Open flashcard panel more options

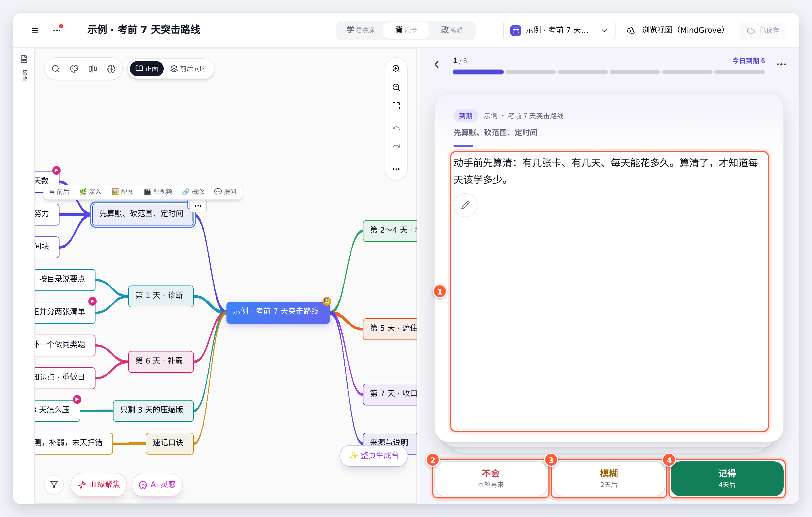pos(781,64)
